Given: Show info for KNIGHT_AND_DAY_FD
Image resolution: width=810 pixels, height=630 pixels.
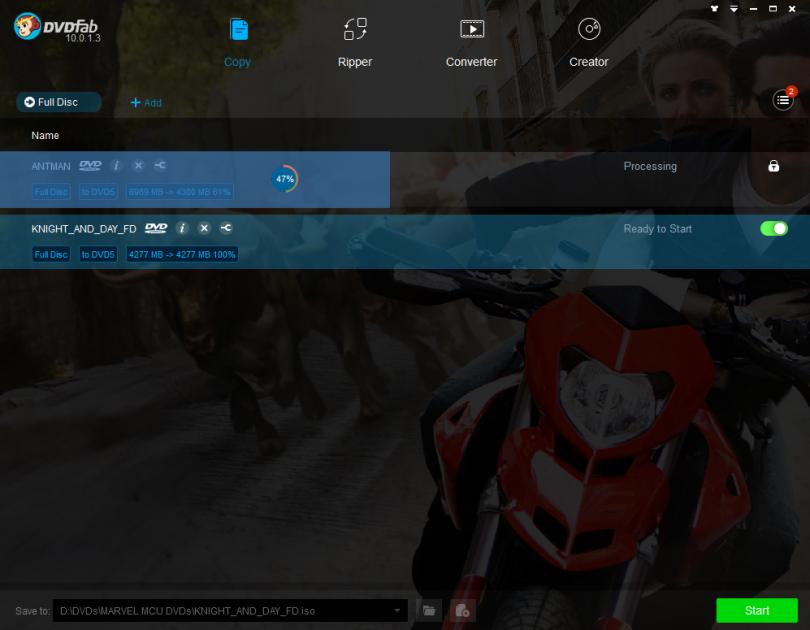Looking at the screenshot, I should point(182,228).
